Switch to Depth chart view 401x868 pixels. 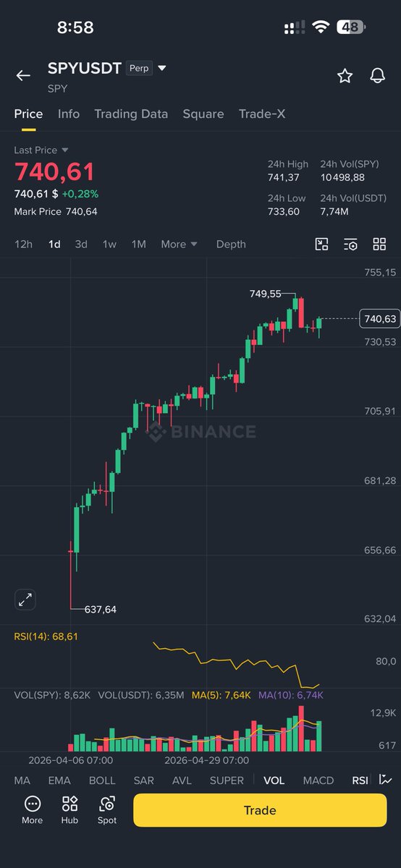pos(231,244)
